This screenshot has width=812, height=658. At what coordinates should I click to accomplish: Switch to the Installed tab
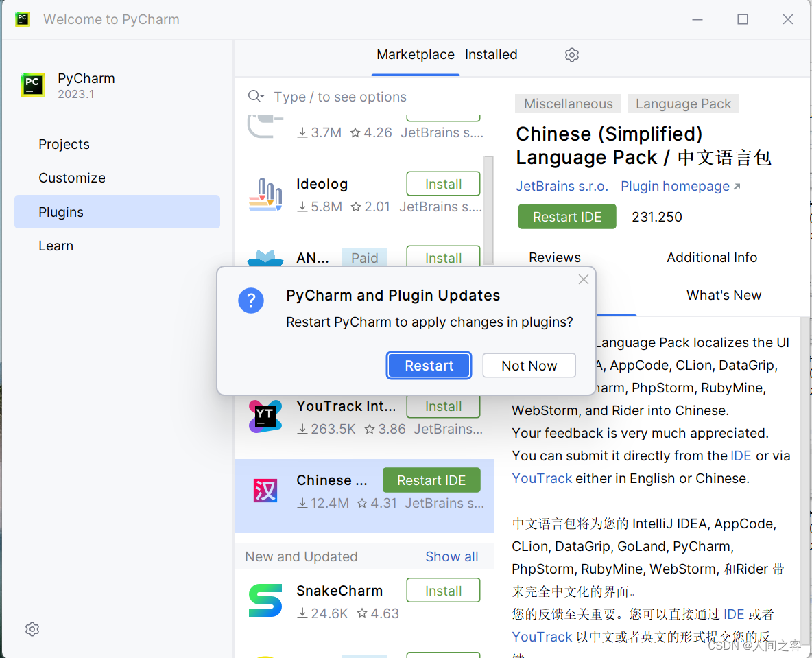pyautogui.click(x=491, y=54)
